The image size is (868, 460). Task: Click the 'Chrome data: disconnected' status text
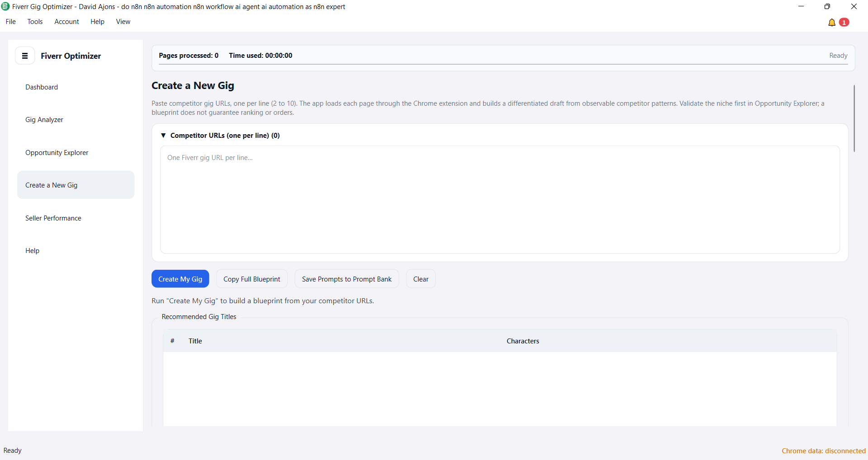tap(824, 451)
